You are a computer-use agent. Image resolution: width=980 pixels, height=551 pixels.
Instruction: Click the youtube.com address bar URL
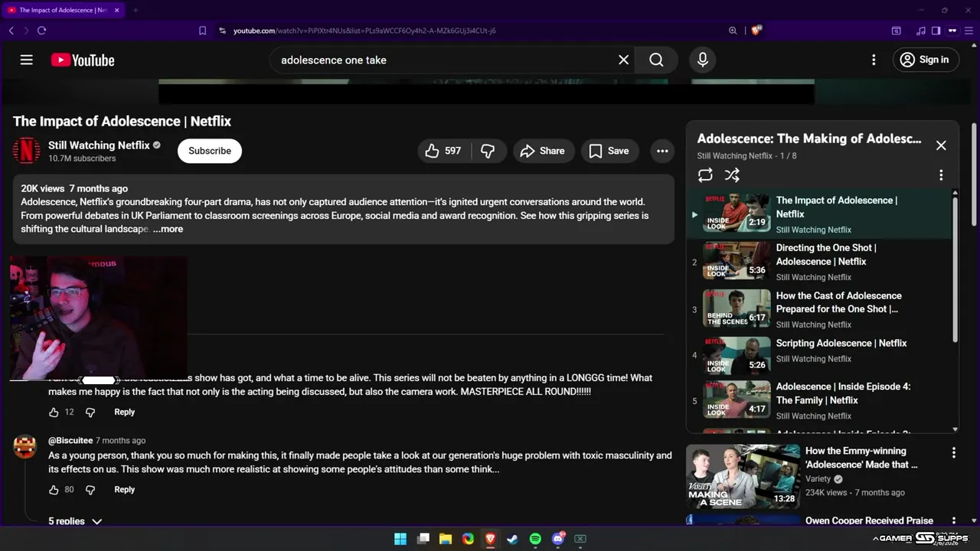pos(364,31)
